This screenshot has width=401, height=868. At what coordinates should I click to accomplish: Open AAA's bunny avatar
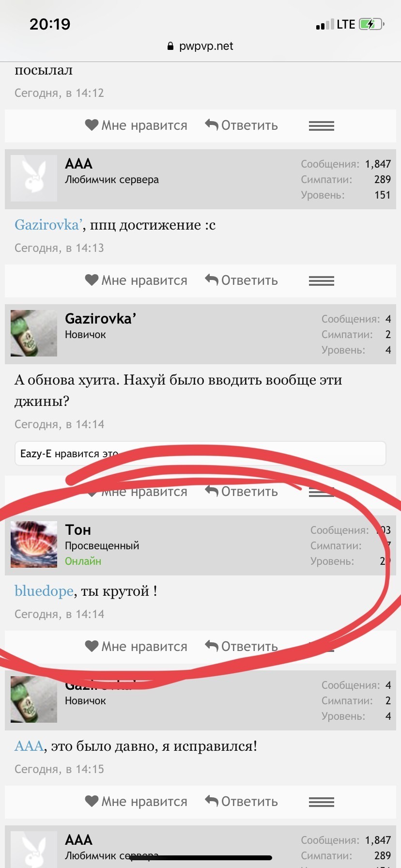pyautogui.click(x=34, y=178)
